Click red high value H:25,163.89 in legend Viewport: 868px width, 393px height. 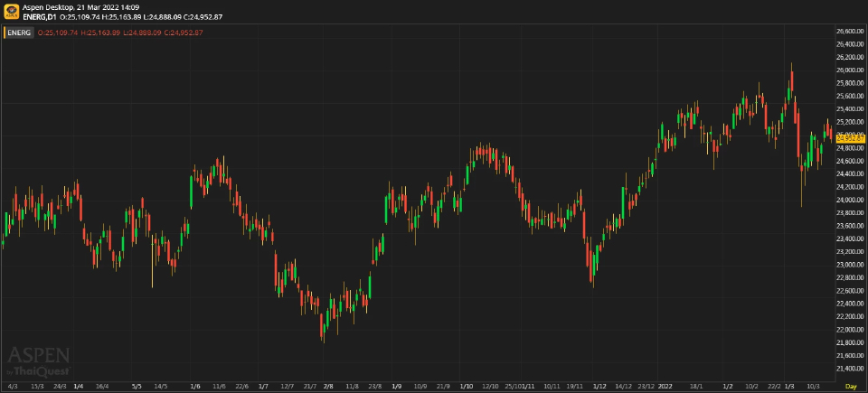pos(100,33)
